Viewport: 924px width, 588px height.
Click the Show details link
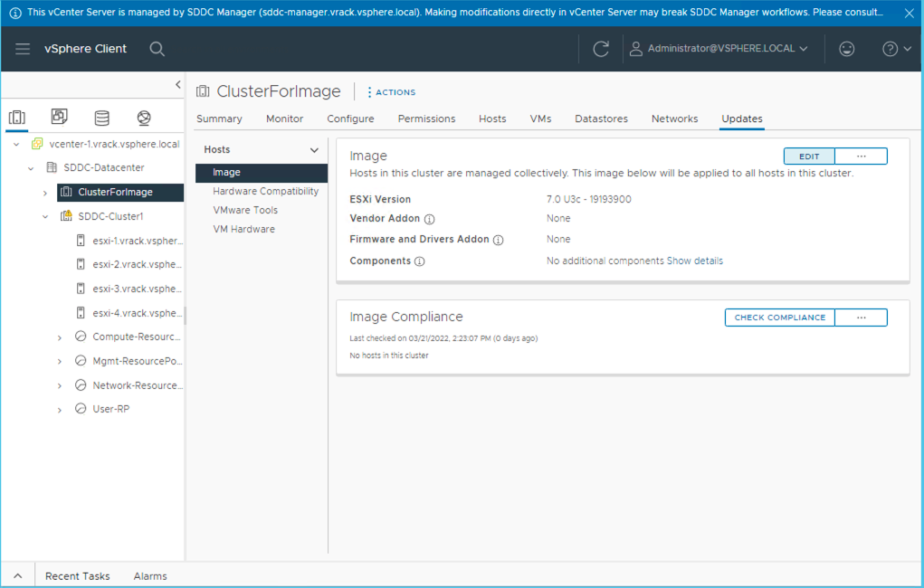pos(694,261)
